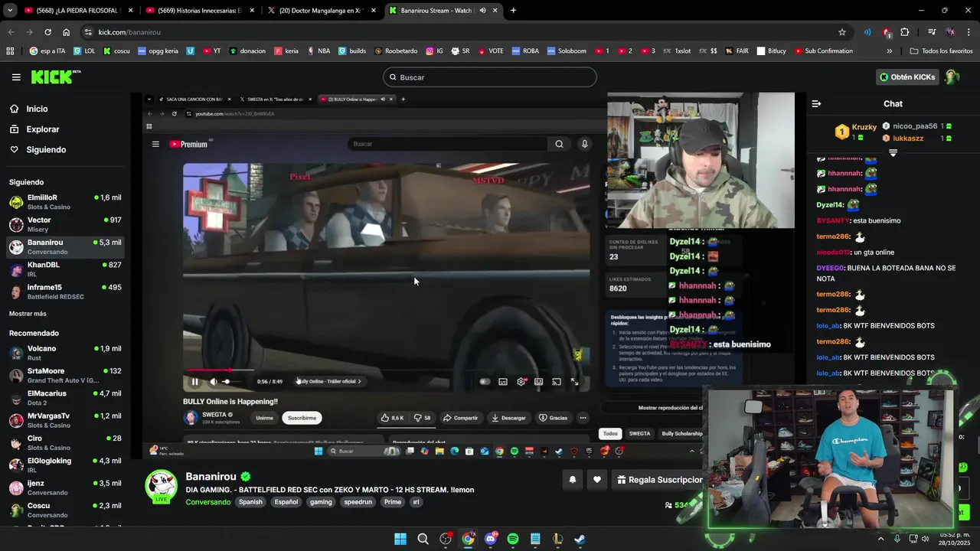Toggle YouTube theater mode icon
Screen dimensions: 980x551
click(x=539, y=381)
